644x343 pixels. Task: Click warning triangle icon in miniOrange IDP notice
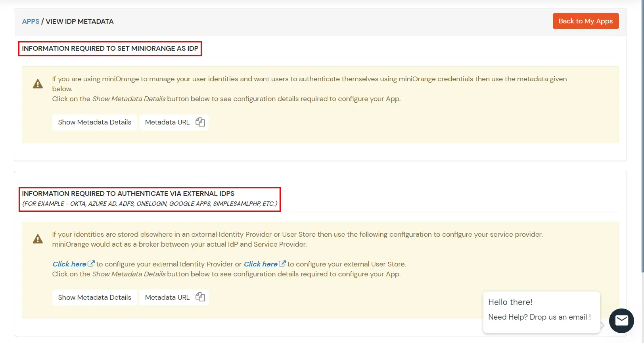pos(38,84)
